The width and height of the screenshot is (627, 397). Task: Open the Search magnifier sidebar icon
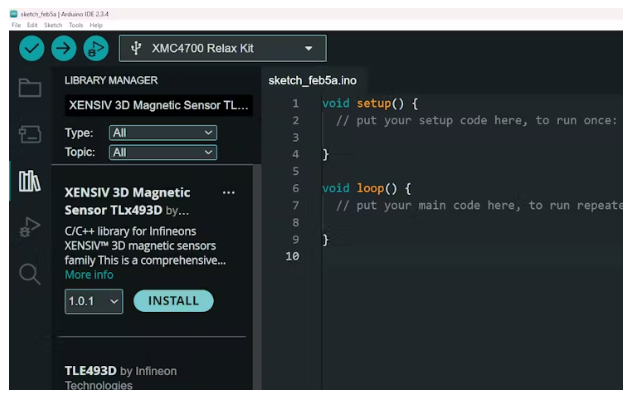pos(30,274)
